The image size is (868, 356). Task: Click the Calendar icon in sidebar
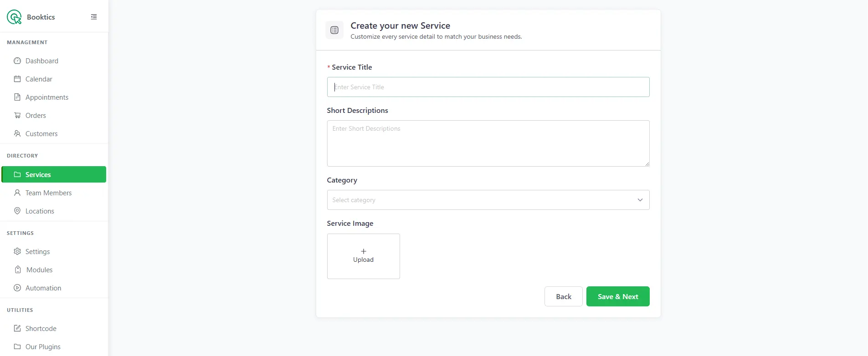(17, 79)
